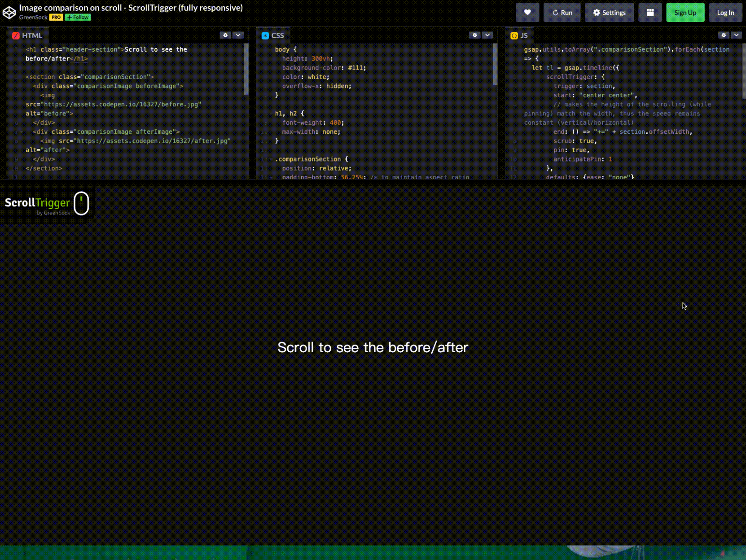Click the CodePen logo

click(x=9, y=12)
